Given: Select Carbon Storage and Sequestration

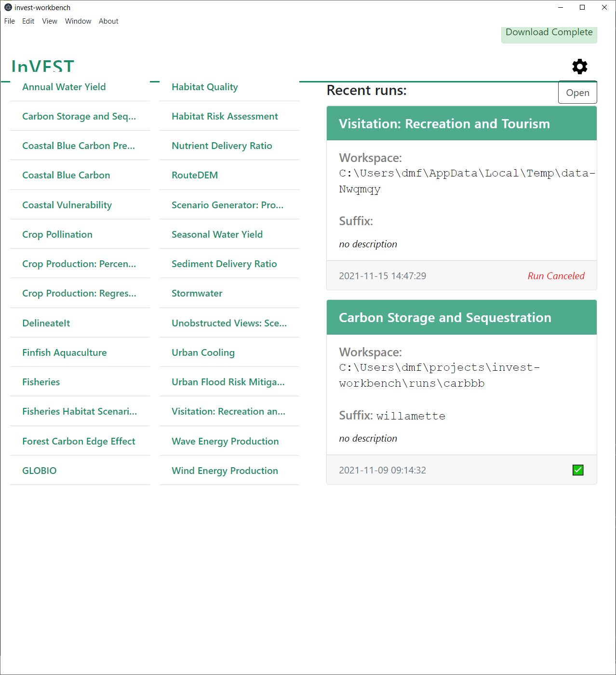Looking at the screenshot, I should tap(79, 116).
